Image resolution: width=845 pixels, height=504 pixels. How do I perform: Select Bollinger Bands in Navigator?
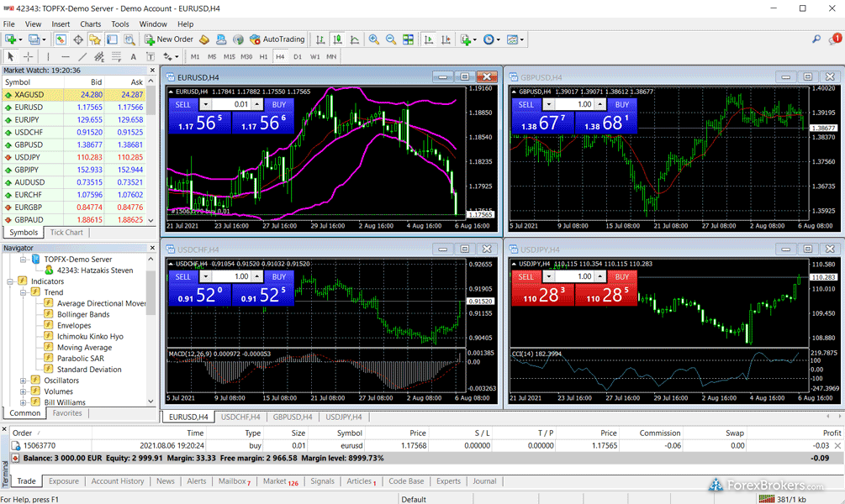click(x=83, y=314)
